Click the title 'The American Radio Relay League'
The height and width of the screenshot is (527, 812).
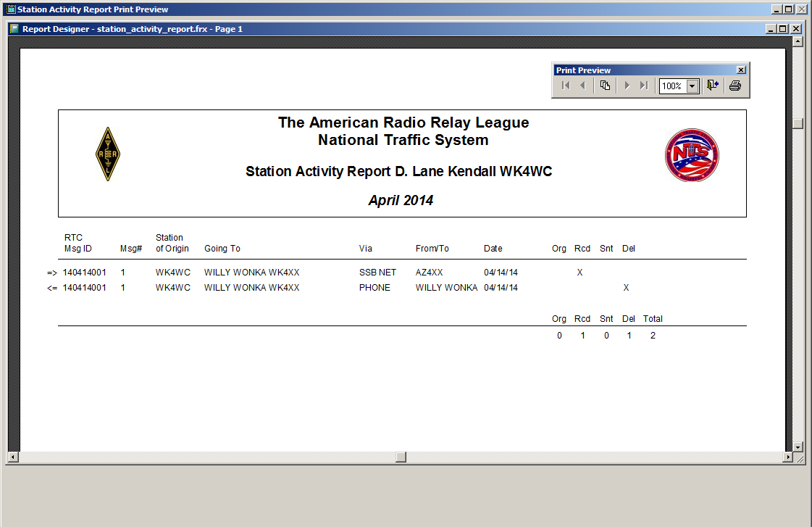[403, 123]
